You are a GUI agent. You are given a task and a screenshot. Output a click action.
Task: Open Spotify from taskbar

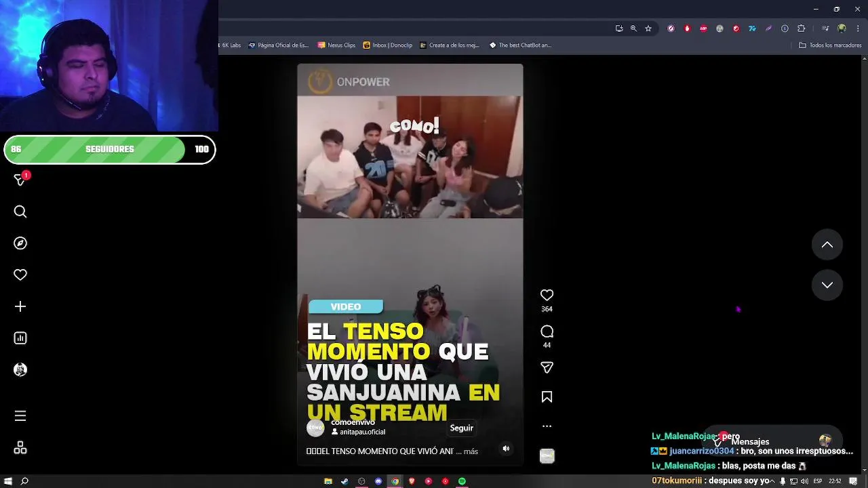[462, 481]
